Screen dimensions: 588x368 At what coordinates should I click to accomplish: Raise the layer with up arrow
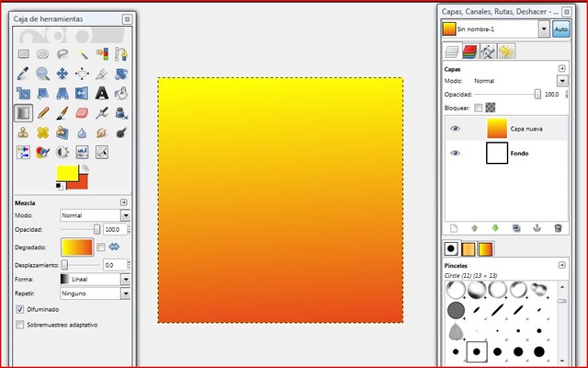click(x=474, y=228)
